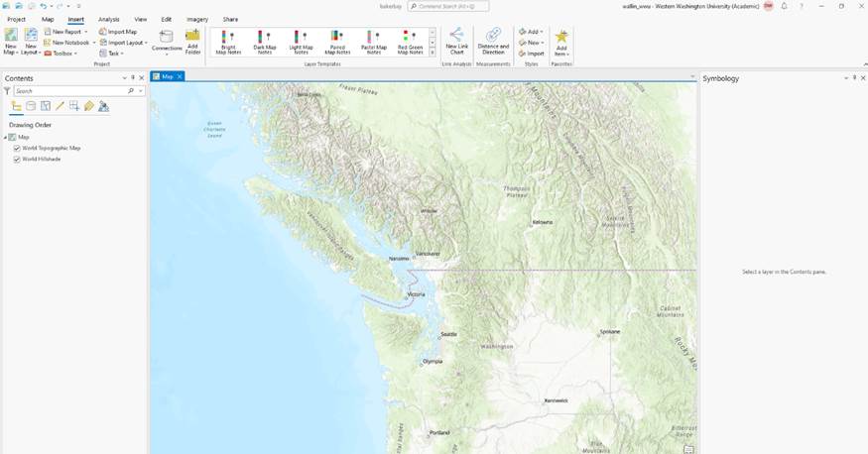
Task: Select List By Data Source icon
Action: 31,106
